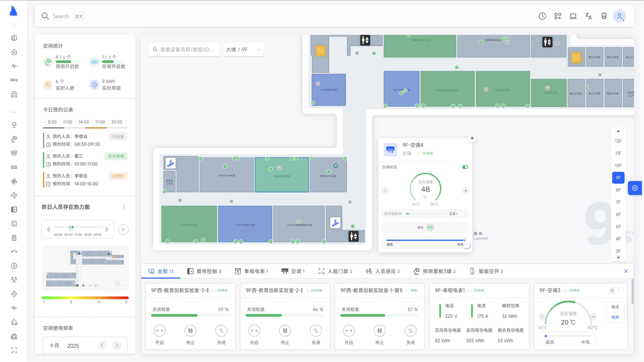Screen dimensions: 644x362
Task: Open the language translation icon
Action: pos(588,16)
